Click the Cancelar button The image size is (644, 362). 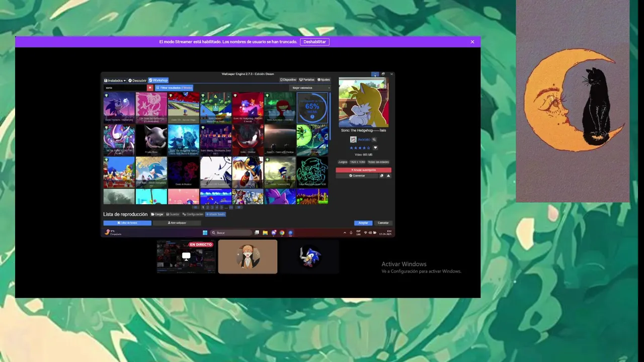[x=383, y=223]
